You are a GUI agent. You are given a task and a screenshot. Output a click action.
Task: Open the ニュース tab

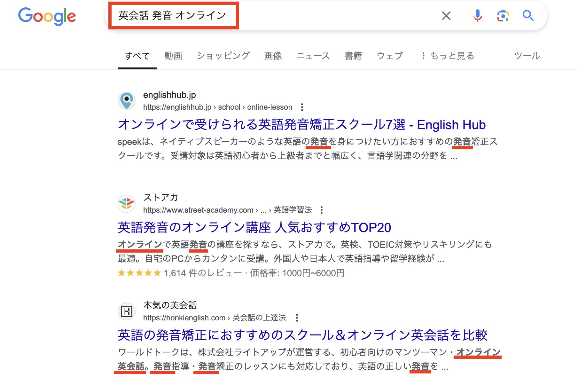pos(313,56)
